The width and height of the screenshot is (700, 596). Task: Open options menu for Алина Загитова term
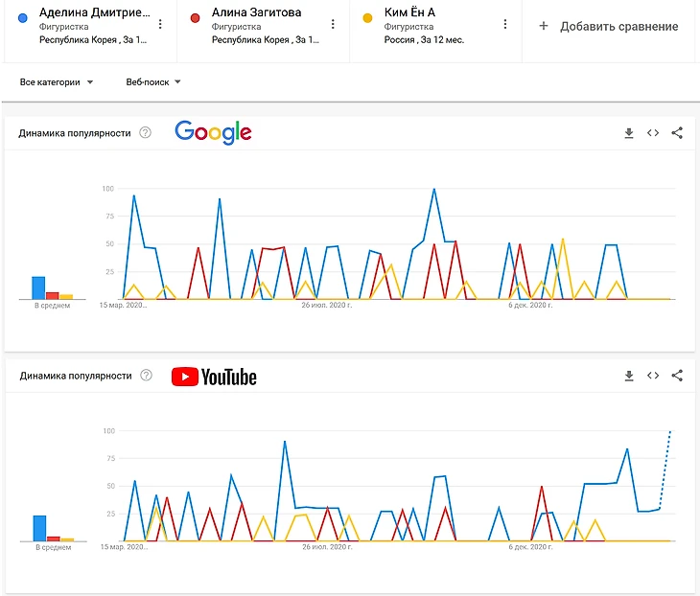click(x=333, y=24)
